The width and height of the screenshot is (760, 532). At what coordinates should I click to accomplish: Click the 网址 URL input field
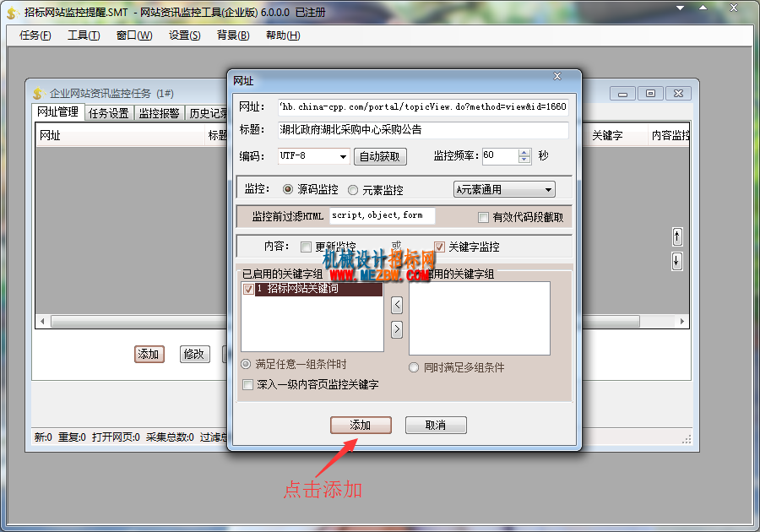pyautogui.click(x=423, y=106)
